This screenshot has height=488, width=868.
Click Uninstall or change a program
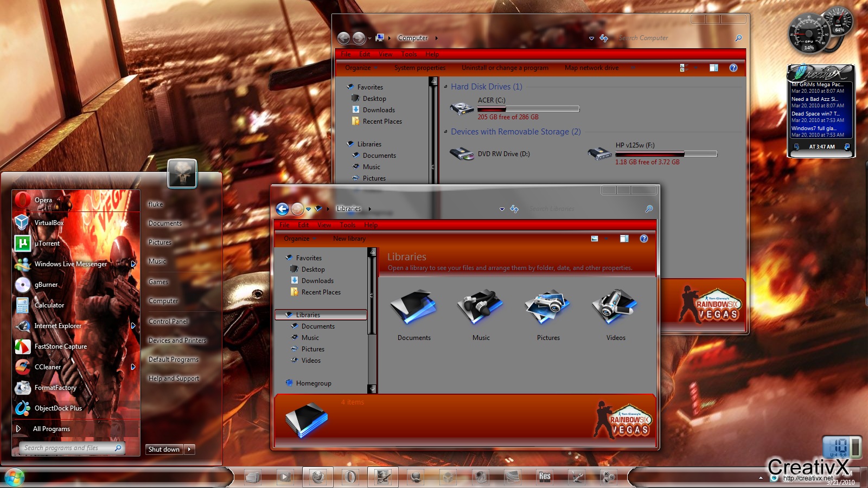(505, 68)
